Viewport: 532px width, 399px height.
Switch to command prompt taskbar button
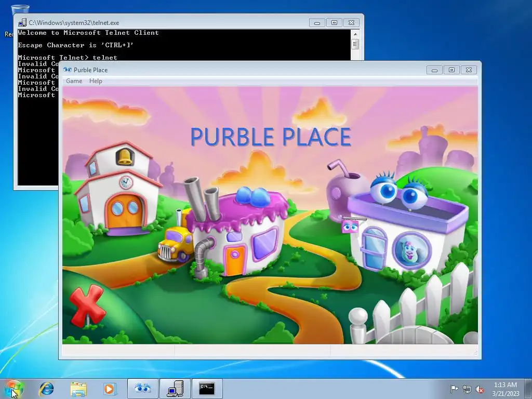pyautogui.click(x=207, y=389)
